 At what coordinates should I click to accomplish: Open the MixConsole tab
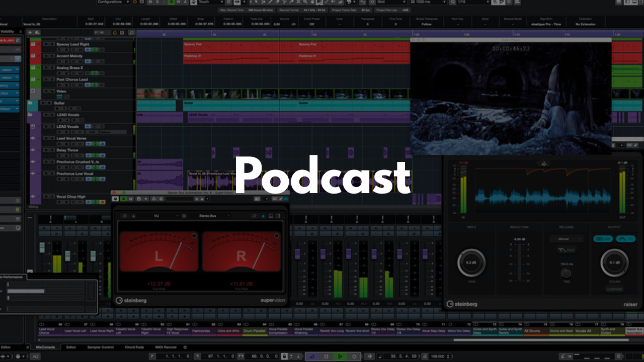point(46,347)
